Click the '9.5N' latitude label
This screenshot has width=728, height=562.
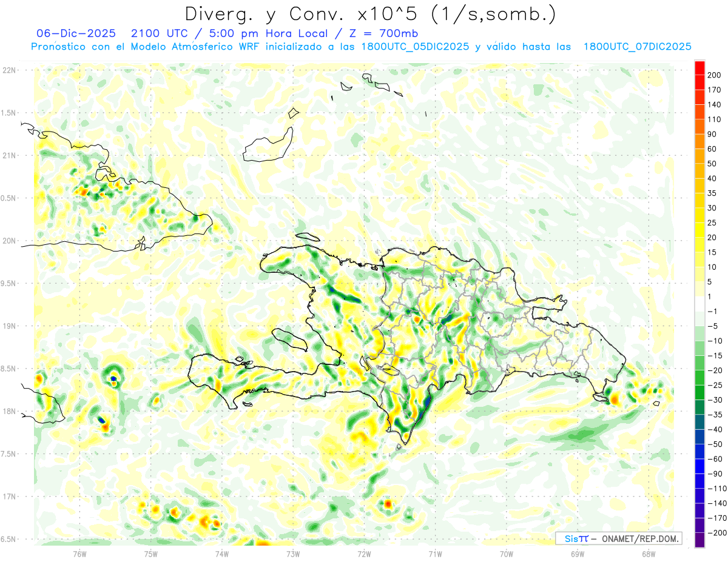[8, 283]
